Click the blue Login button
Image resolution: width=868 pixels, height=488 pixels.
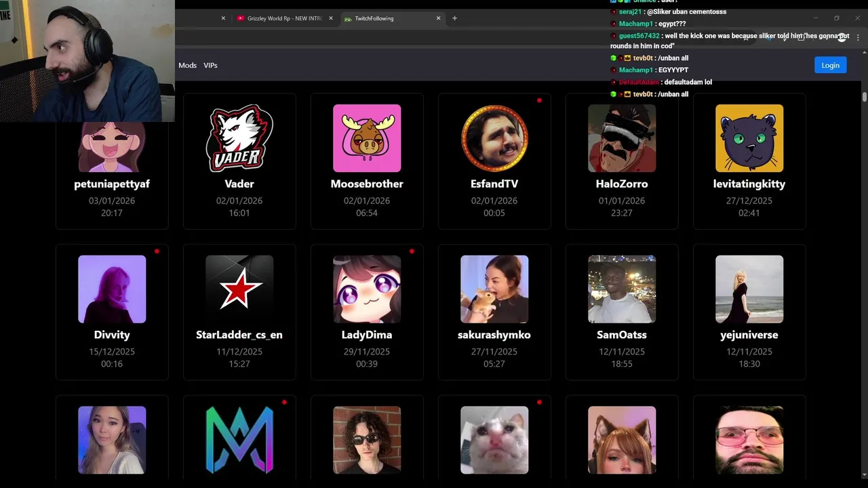click(830, 65)
